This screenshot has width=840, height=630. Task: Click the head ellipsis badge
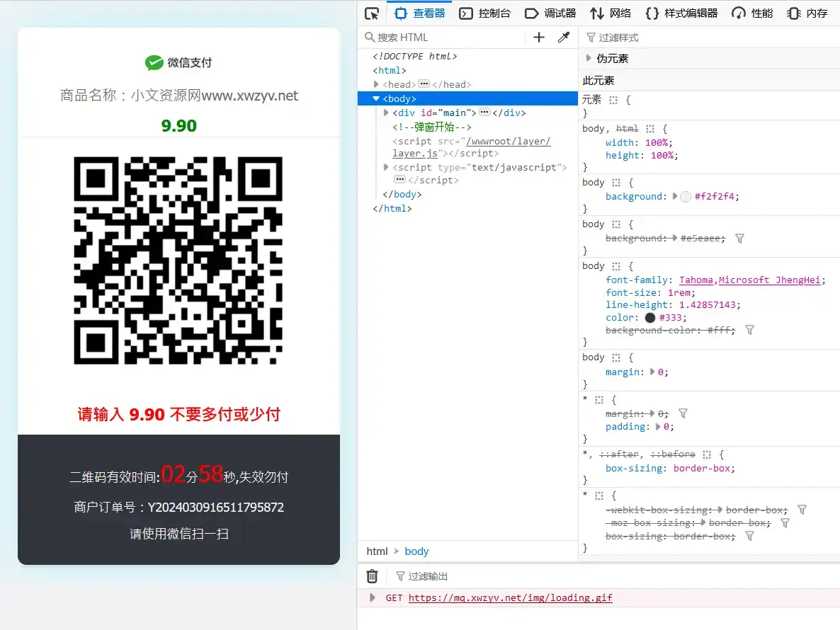click(424, 84)
